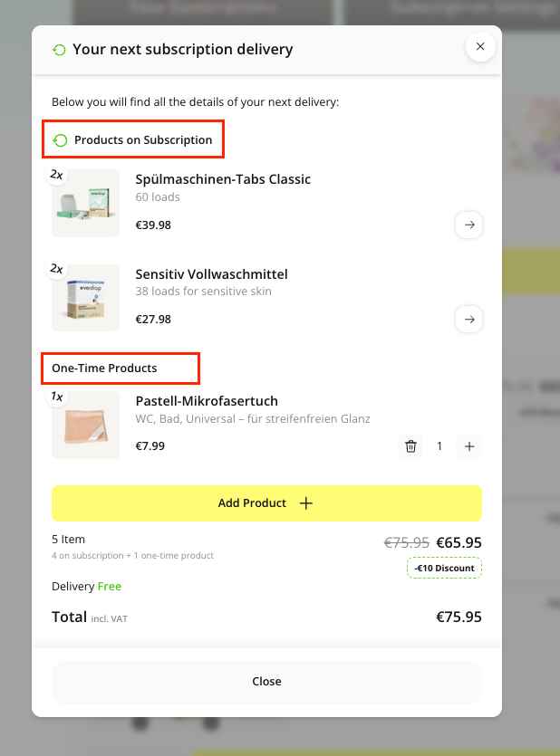The height and width of the screenshot is (756, 560).
Task: Click the -€10 Discount badge
Action: (444, 569)
